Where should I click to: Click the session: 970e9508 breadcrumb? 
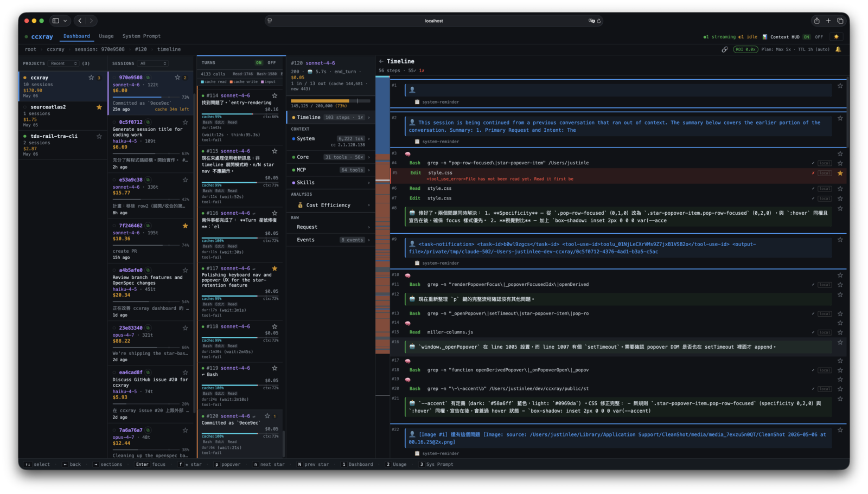[99, 49]
